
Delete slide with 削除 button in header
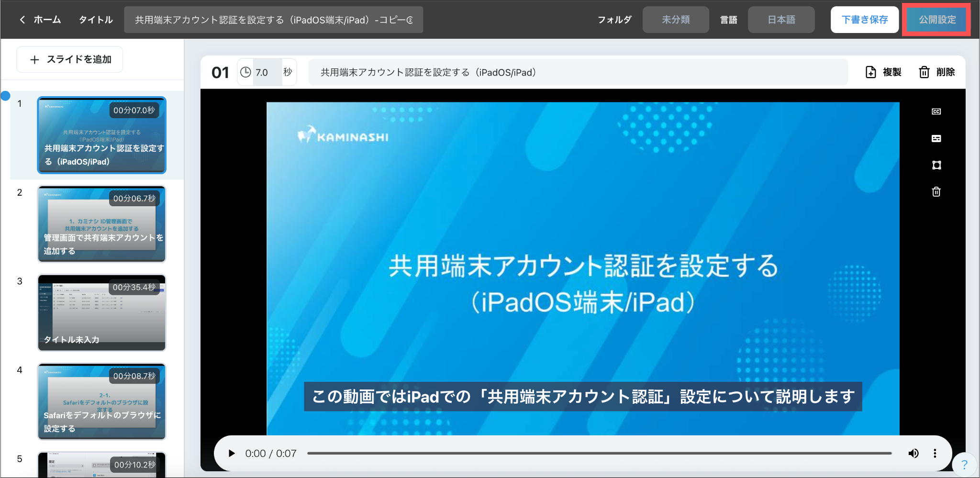937,72
